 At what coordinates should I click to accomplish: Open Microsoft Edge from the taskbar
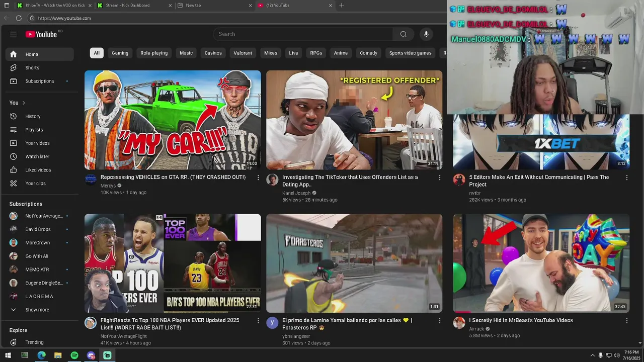(x=41, y=355)
